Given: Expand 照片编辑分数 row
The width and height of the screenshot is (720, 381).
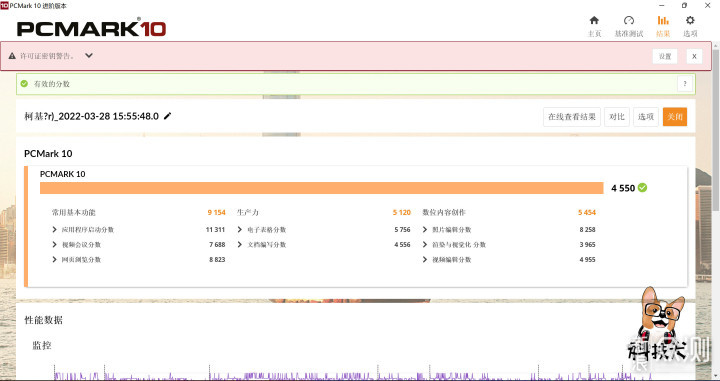Looking at the screenshot, I should (x=425, y=229).
